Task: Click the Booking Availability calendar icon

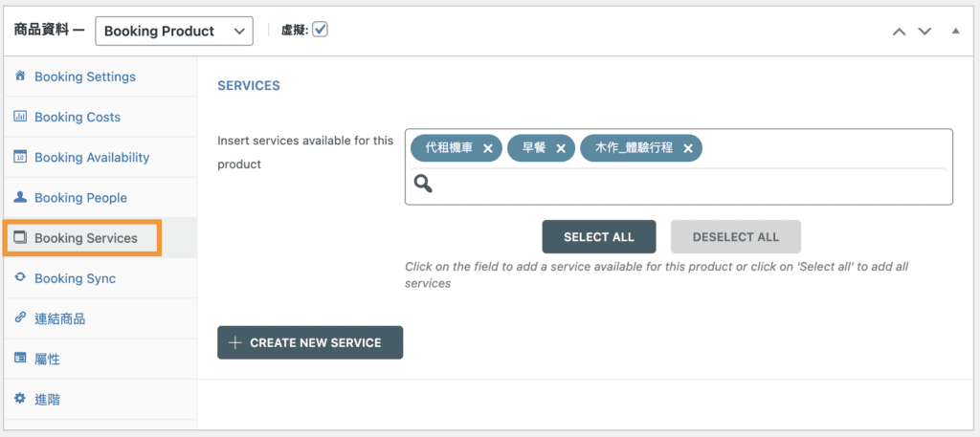Action: coord(20,157)
